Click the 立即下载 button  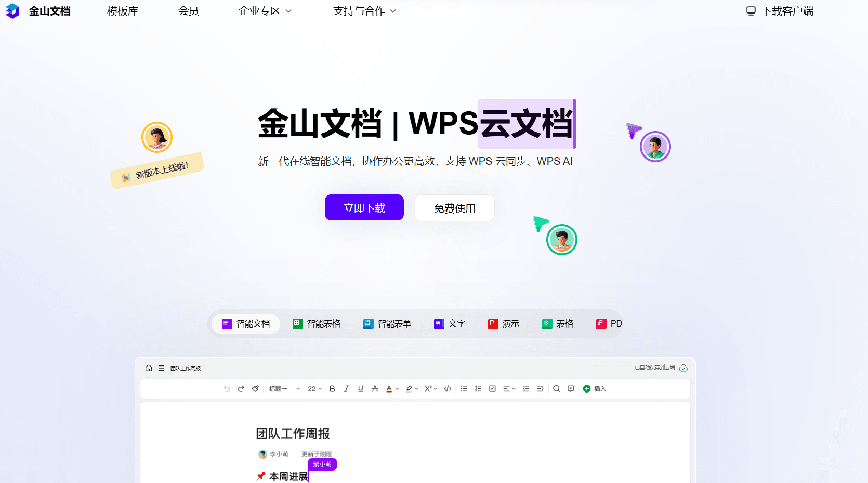coord(364,207)
